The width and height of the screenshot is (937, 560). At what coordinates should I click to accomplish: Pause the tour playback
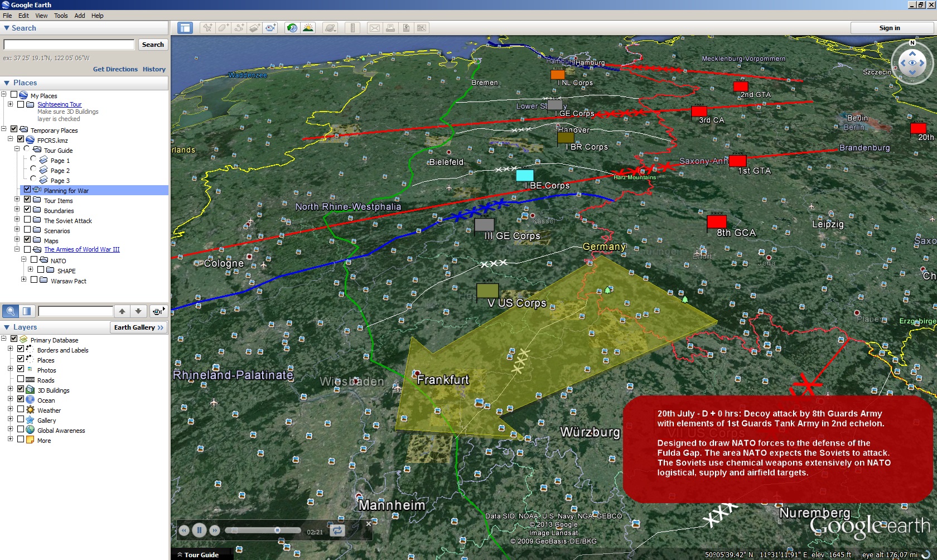(199, 530)
